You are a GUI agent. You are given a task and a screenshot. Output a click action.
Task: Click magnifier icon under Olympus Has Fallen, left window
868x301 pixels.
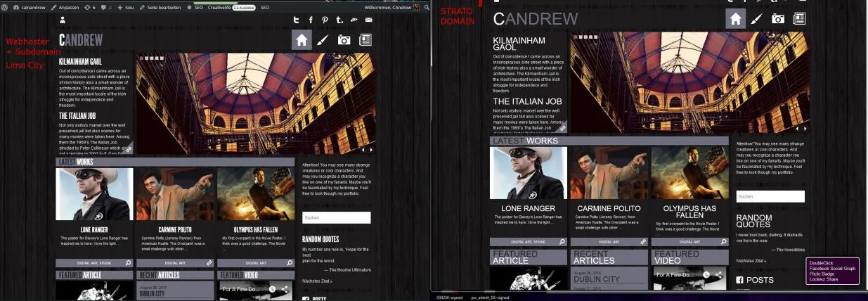point(290,263)
